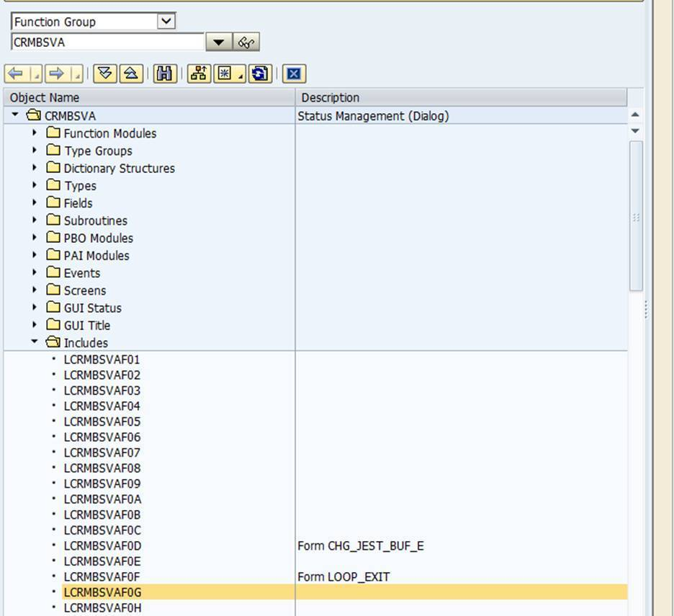Open the Function Group type dropdown
Image resolution: width=674 pixels, height=616 pixels.
[166, 21]
